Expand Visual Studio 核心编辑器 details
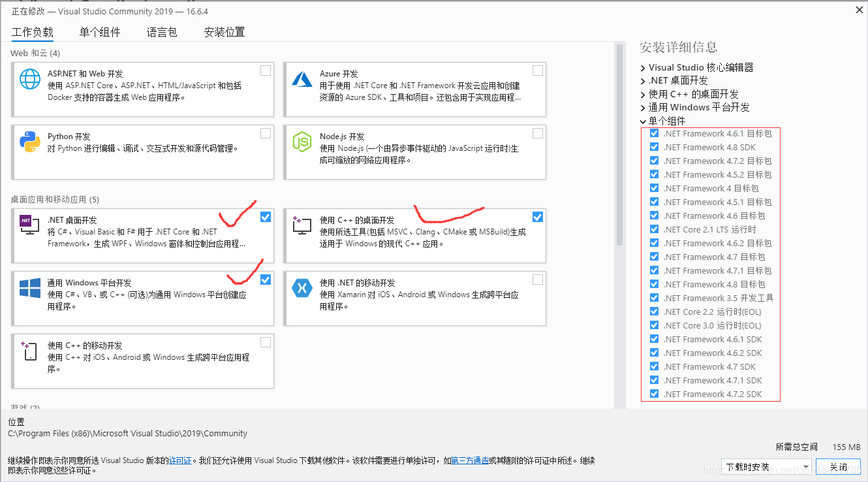 643,67
